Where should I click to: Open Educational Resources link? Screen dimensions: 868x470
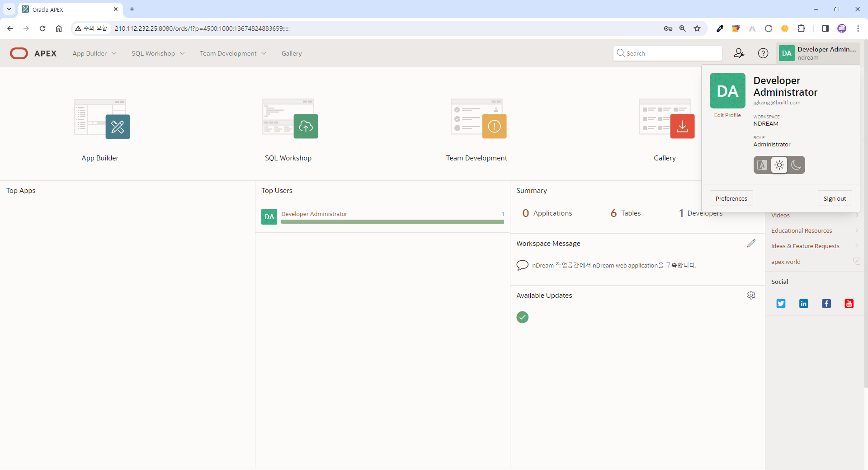point(802,230)
